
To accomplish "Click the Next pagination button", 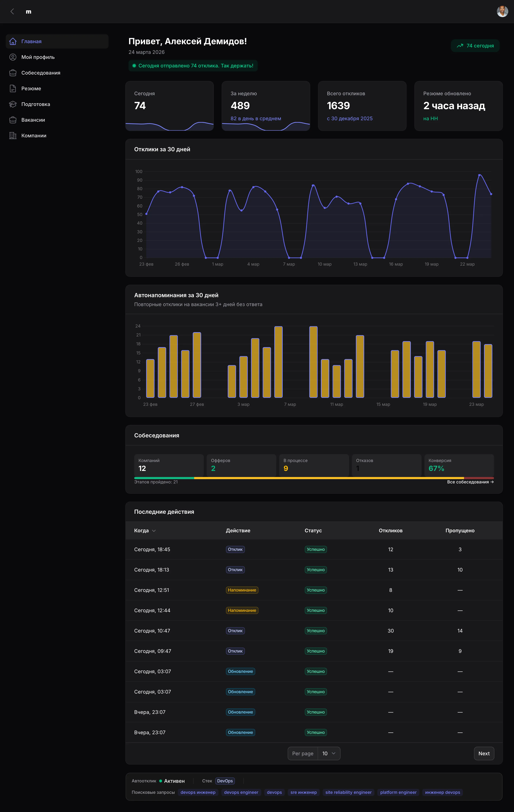I will coord(484,753).
